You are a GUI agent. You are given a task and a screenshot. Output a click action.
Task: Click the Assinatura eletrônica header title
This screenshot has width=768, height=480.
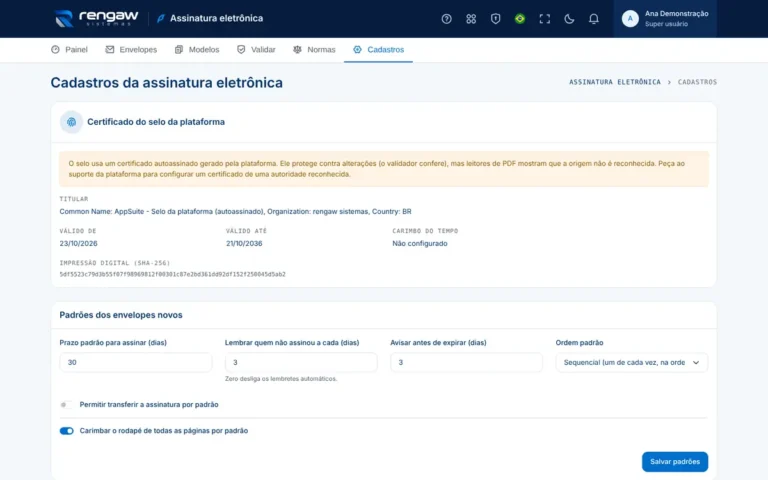(216, 19)
